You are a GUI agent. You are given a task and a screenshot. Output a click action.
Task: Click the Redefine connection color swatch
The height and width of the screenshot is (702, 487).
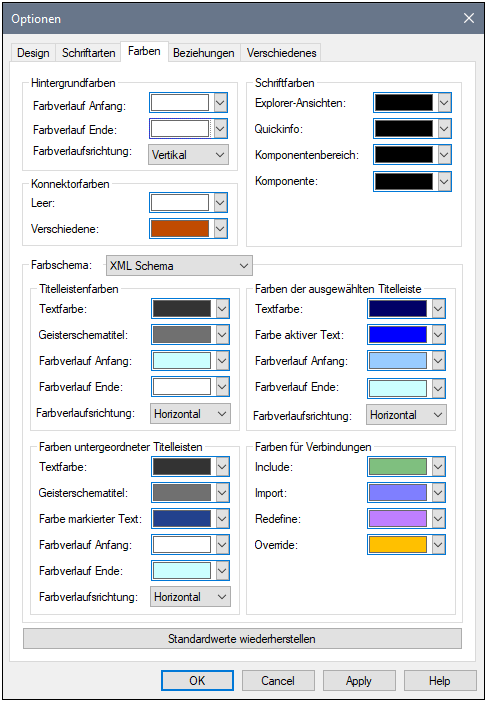pos(398,518)
